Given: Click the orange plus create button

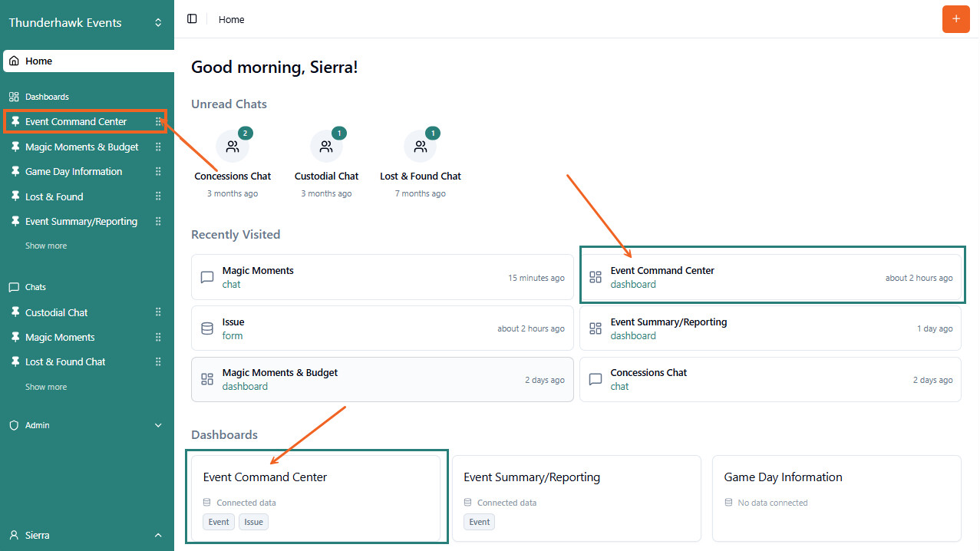Looking at the screenshot, I should click(x=955, y=19).
